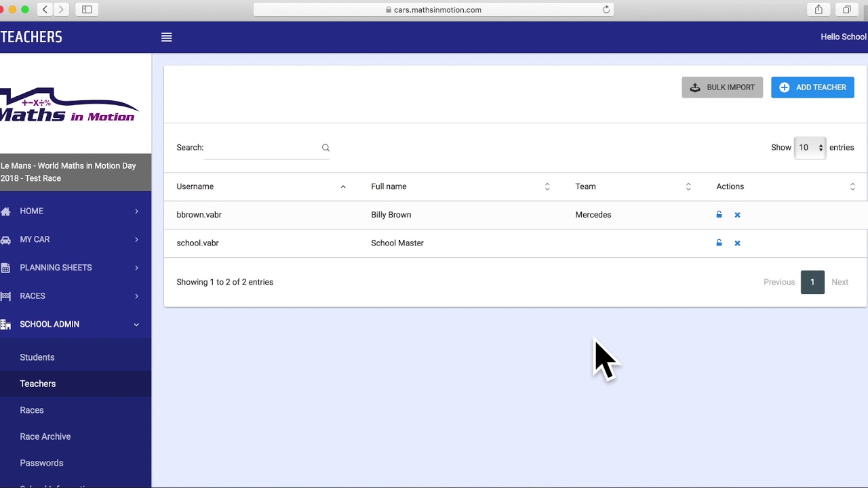868x488 pixels.
Task: Open Passwords submenu item
Action: pos(41,463)
